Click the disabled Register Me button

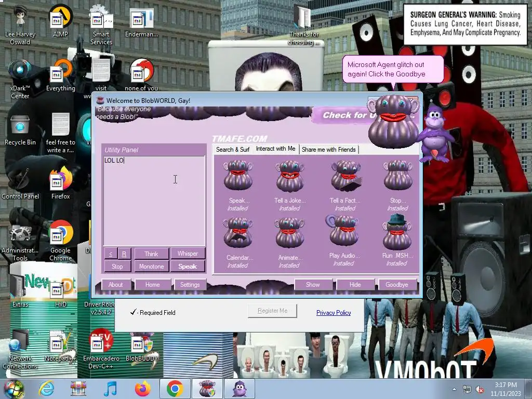click(272, 311)
